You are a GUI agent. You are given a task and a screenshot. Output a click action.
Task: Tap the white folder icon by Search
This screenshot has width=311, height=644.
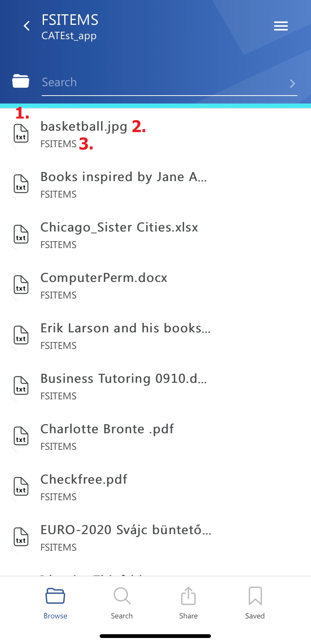[21, 81]
